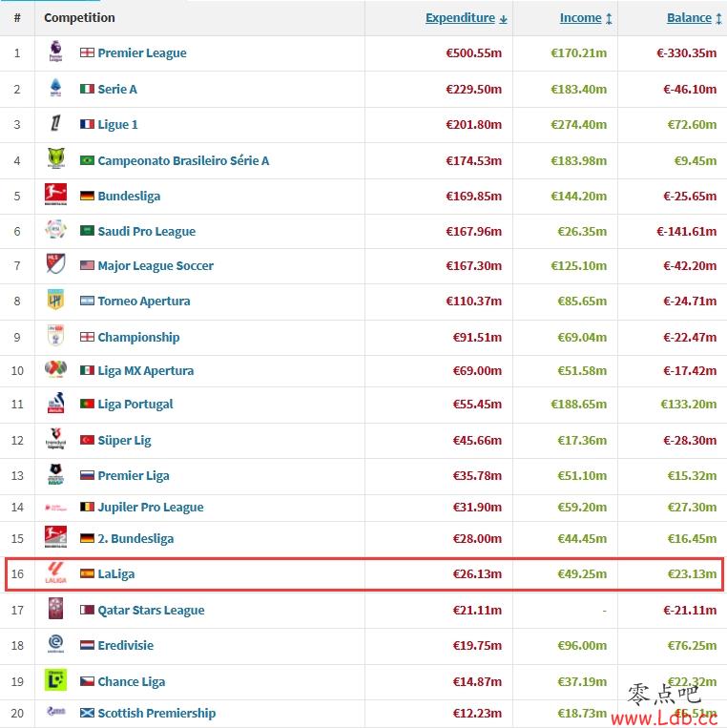Click the Brazilian flag beside Campeonato Brasileiro
The height and width of the screenshot is (728, 727).
pyautogui.click(x=87, y=160)
